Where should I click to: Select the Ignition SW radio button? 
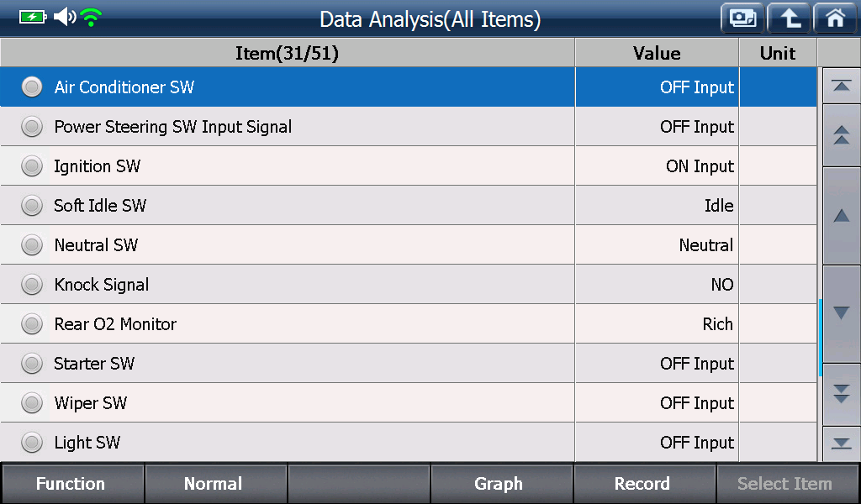tap(32, 166)
